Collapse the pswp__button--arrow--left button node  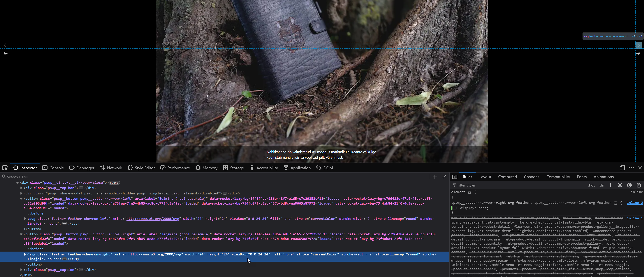coord(21,199)
